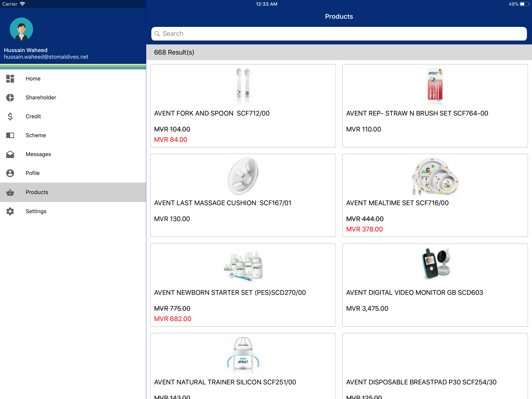Select AVENT DISPOSABLE BREASTPAD P30 SCF254/30 title

[421, 382]
